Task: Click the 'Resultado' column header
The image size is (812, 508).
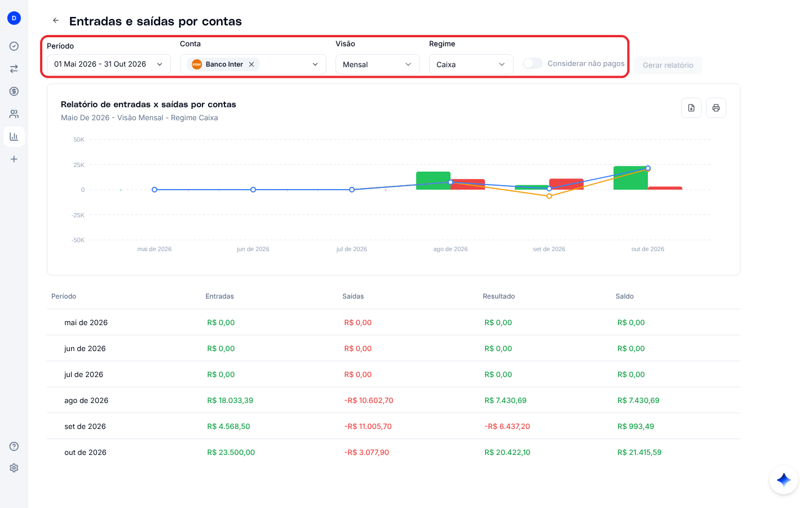Action: pos(499,296)
